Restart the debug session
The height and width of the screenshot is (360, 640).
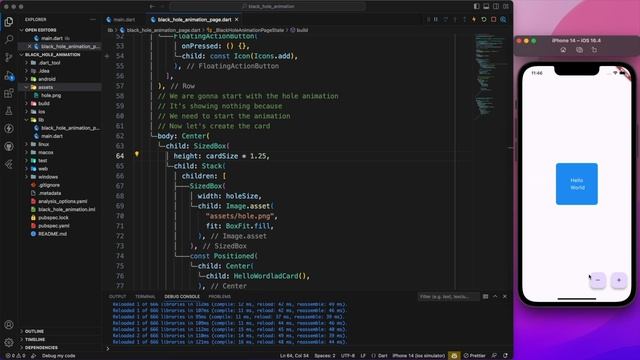point(484,20)
